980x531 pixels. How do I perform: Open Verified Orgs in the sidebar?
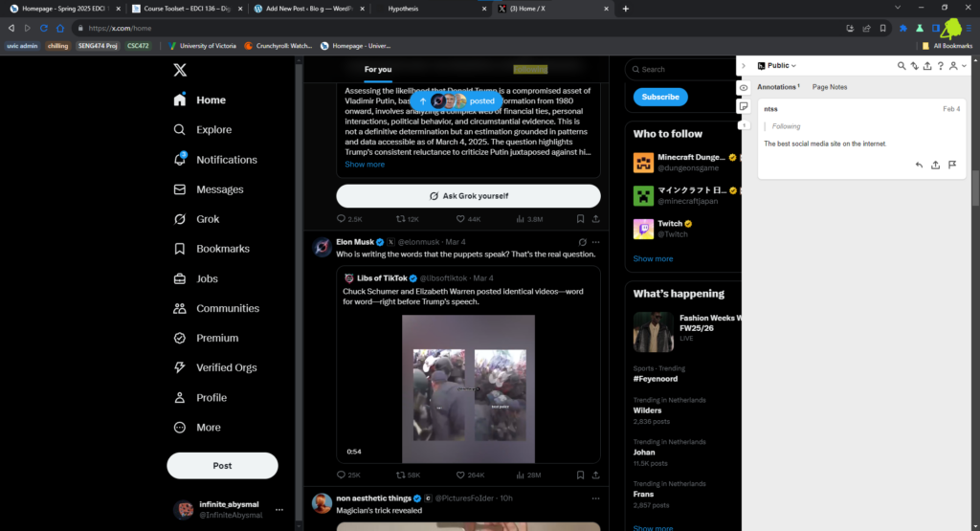pyautogui.click(x=214, y=368)
